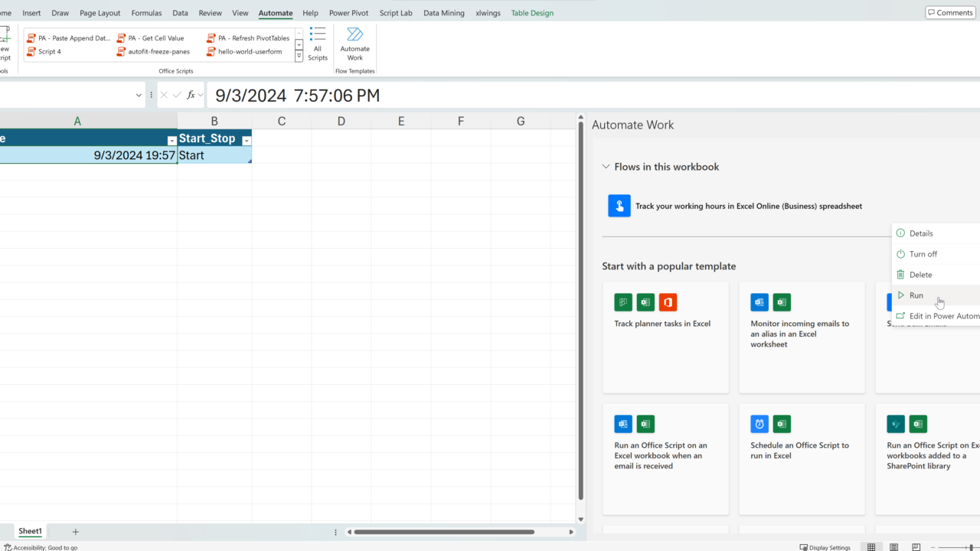Switch to Page Layout view in status bar
The image size is (980, 551).
click(x=893, y=547)
